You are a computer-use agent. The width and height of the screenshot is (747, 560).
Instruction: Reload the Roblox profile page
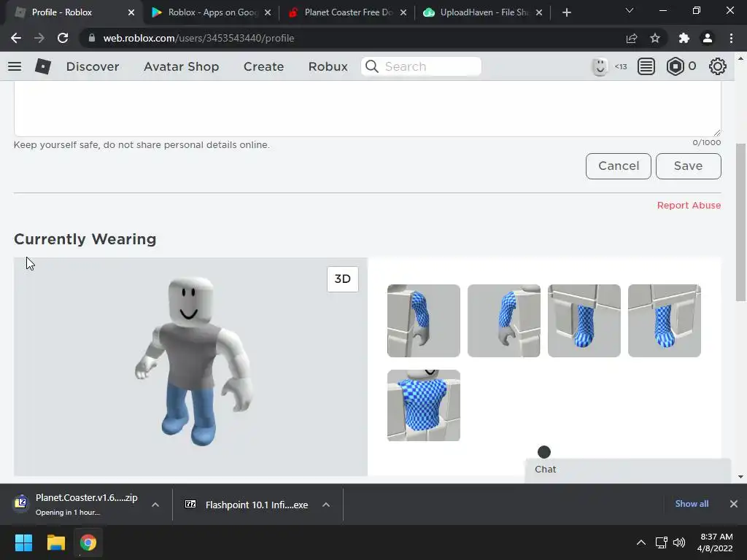63,38
